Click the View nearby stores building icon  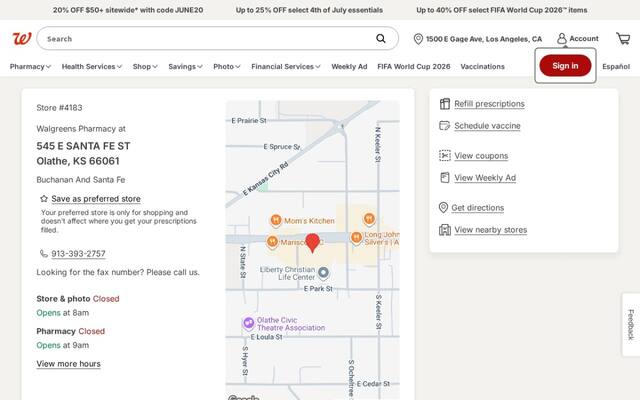(x=444, y=230)
